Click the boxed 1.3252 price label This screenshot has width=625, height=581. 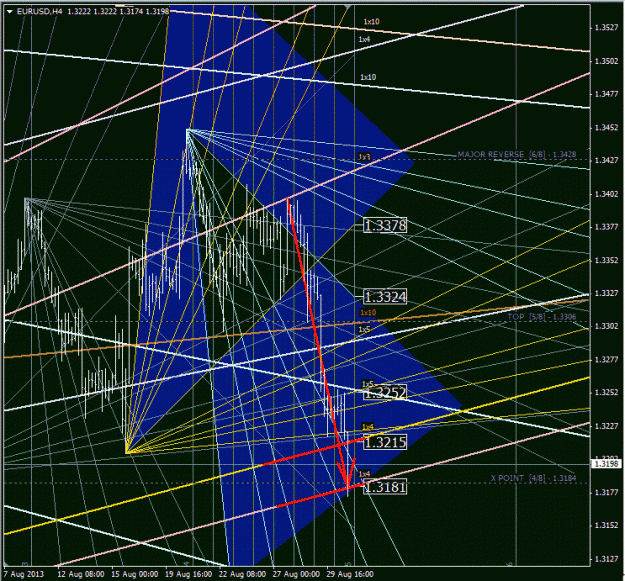[x=385, y=393]
